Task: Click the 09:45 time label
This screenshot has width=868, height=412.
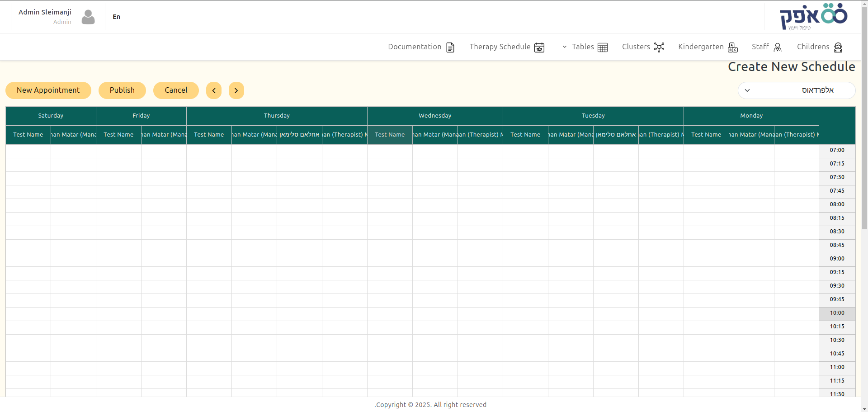Action: [x=837, y=299]
